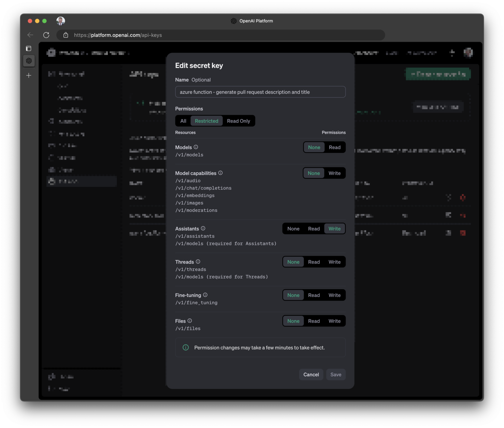Select the All permissions tab
Screen dimensions: 504x428
[183, 121]
